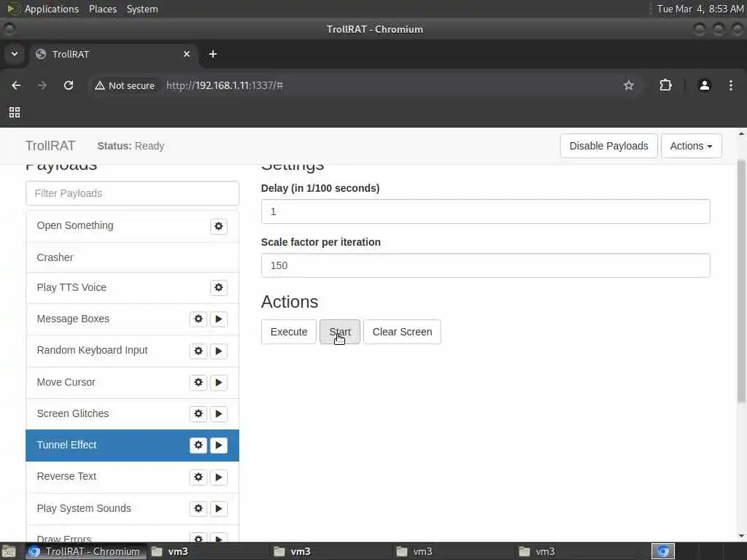Open settings gear for Play TTS Voice

219,287
